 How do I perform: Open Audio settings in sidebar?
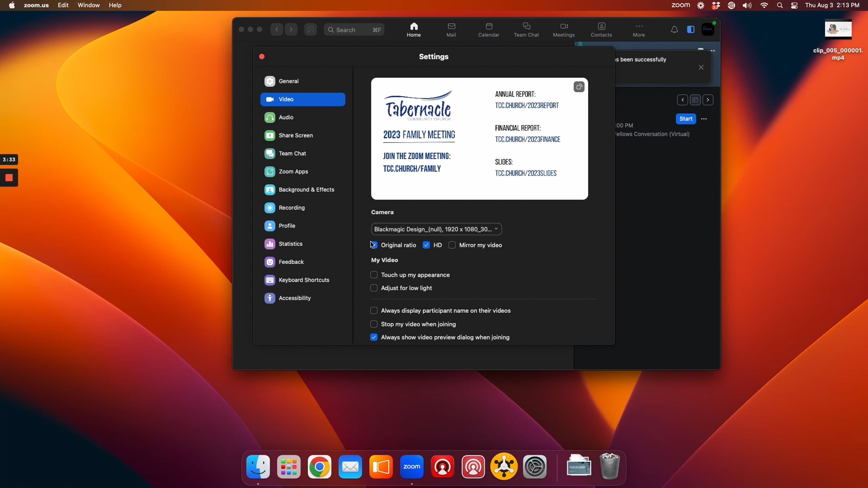point(286,117)
